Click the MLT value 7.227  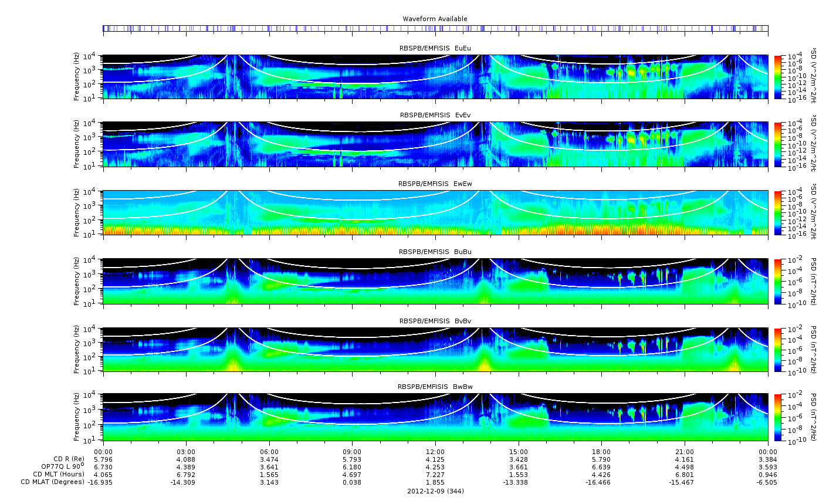435,474
